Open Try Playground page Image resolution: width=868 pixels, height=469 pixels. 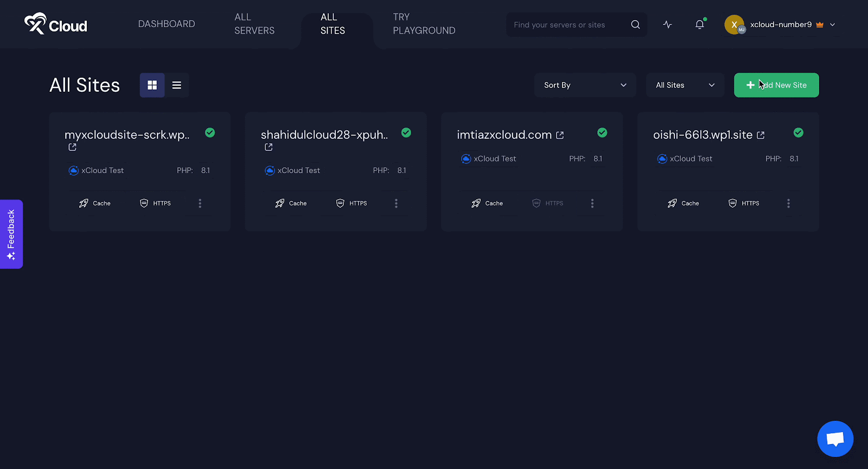coord(424,24)
